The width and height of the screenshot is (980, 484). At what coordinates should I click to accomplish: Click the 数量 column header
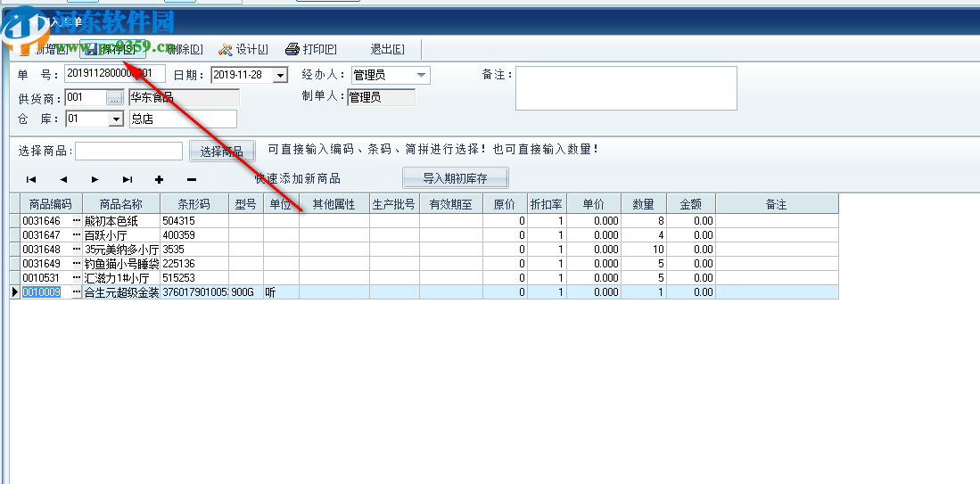click(644, 204)
